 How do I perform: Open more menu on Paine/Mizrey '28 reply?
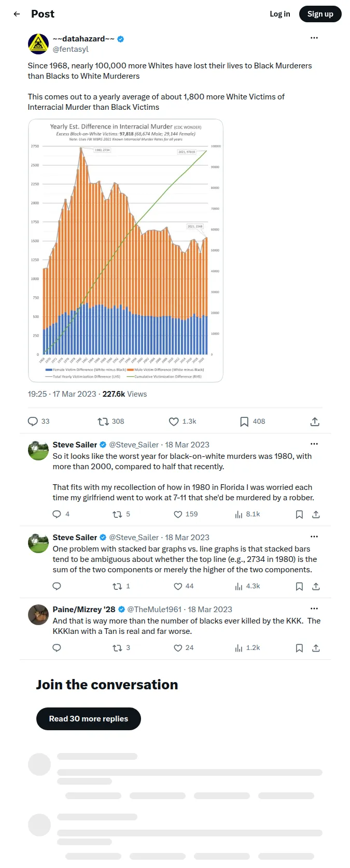314,609
